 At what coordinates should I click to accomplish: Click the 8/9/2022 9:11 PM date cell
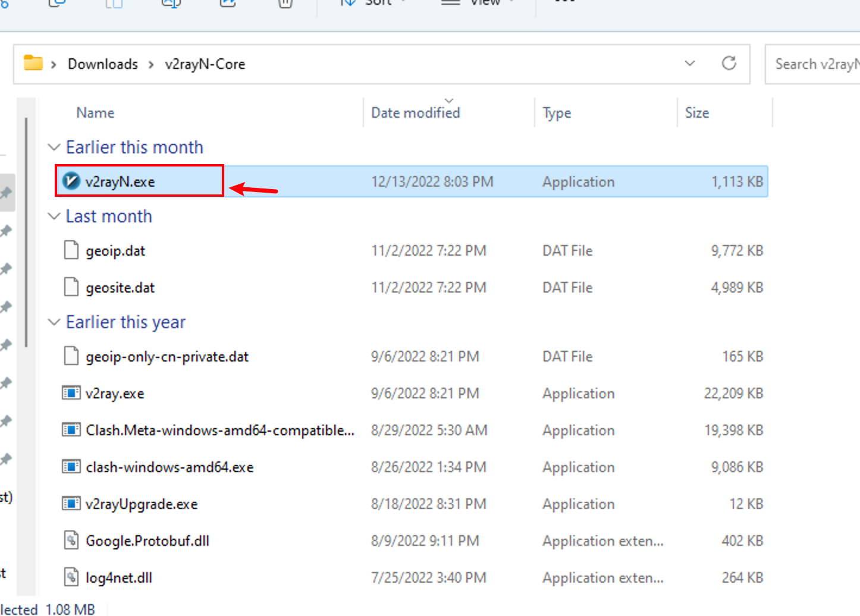click(x=425, y=540)
